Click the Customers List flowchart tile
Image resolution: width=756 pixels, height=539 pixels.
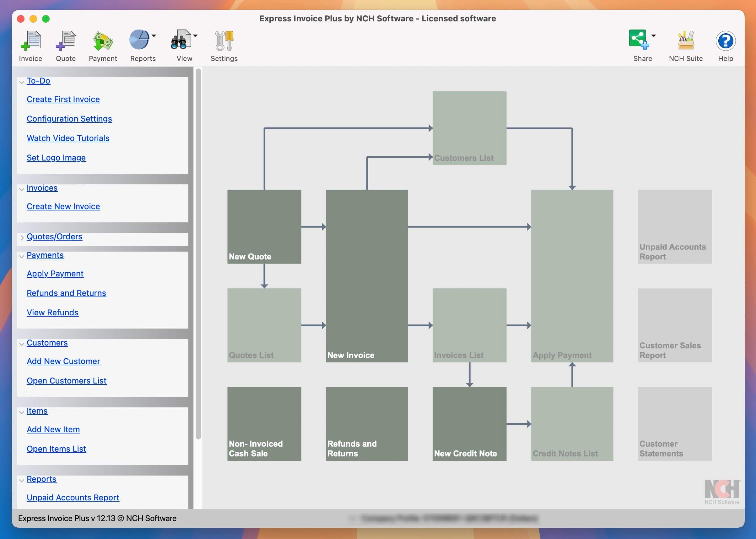click(469, 128)
